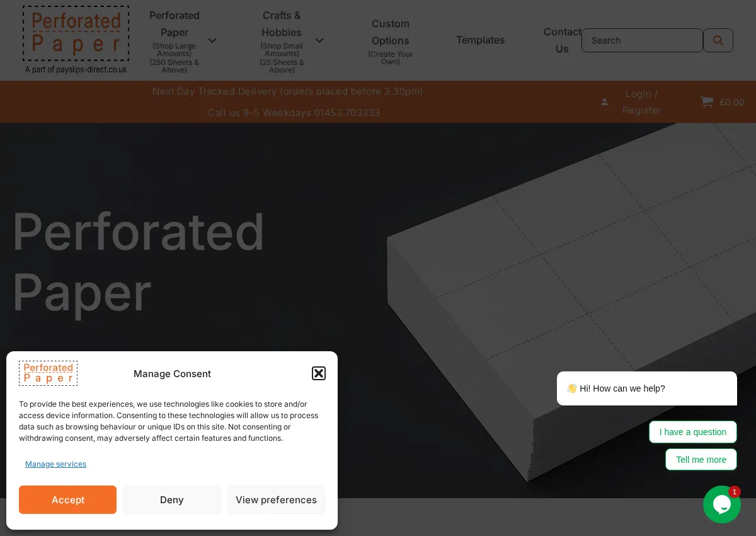The height and width of the screenshot is (536, 756).
Task: Accept cookies in consent dialog
Action: [x=67, y=500]
